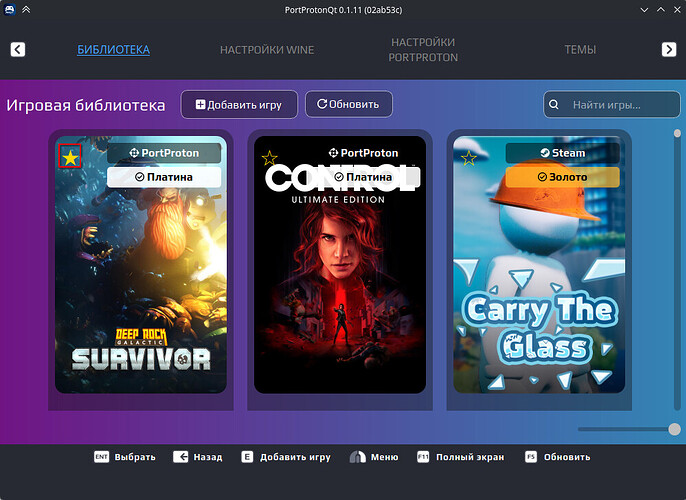
Task: Click the keep-above double chevron in title bar
Action: (x=26, y=9)
